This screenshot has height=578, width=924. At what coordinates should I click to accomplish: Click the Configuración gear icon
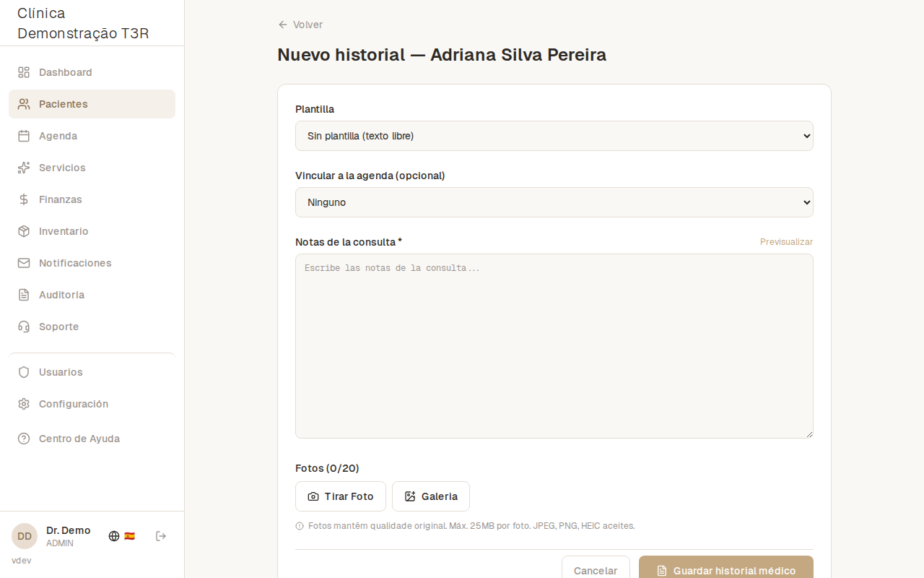[x=22, y=404]
